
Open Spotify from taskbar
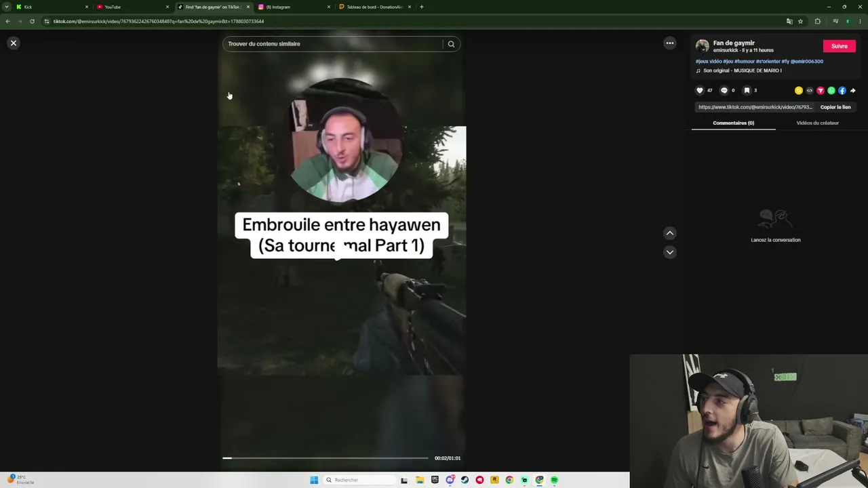(554, 480)
